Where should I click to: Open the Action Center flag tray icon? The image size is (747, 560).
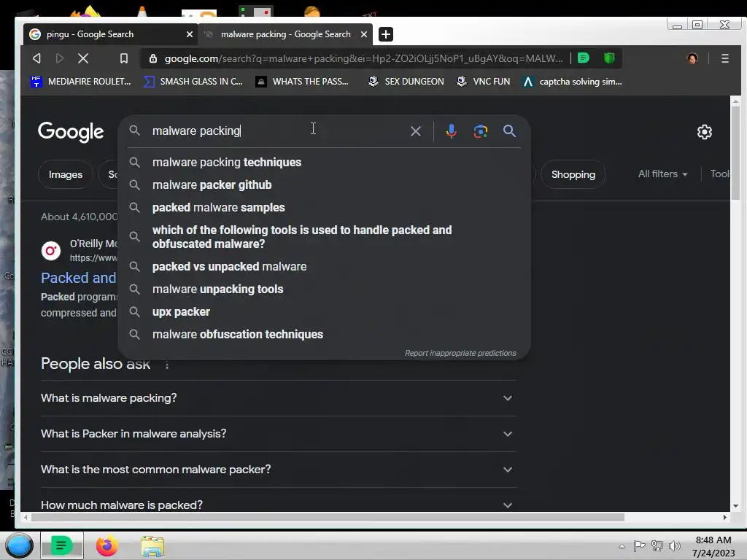[639, 546]
